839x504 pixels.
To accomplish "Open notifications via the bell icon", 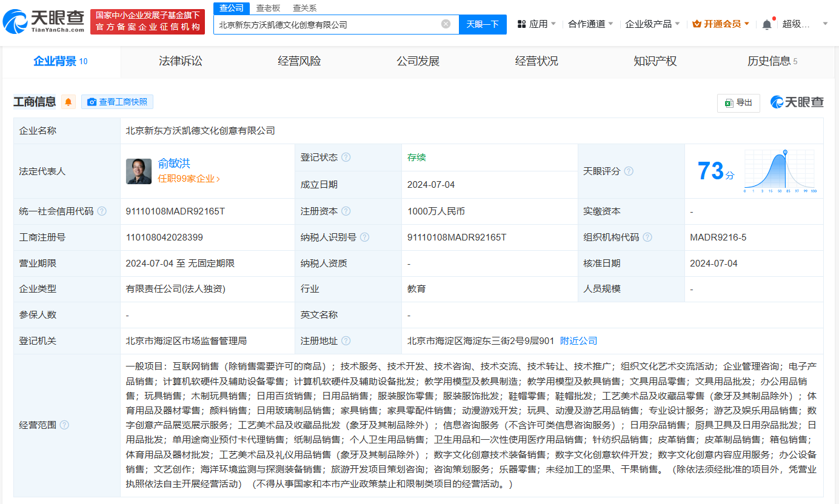I will click(x=766, y=24).
